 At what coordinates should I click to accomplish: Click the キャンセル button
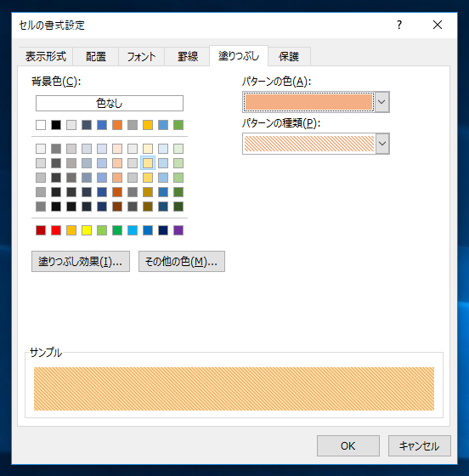tap(420, 446)
